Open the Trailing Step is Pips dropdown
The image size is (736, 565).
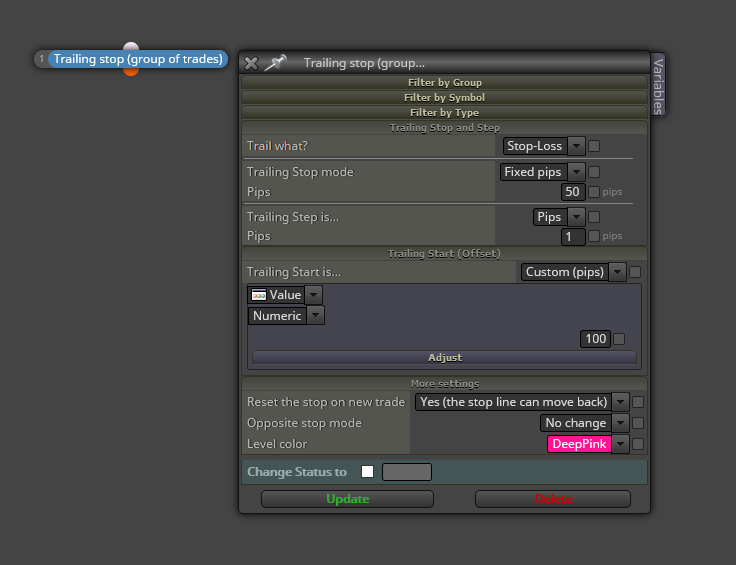[559, 217]
